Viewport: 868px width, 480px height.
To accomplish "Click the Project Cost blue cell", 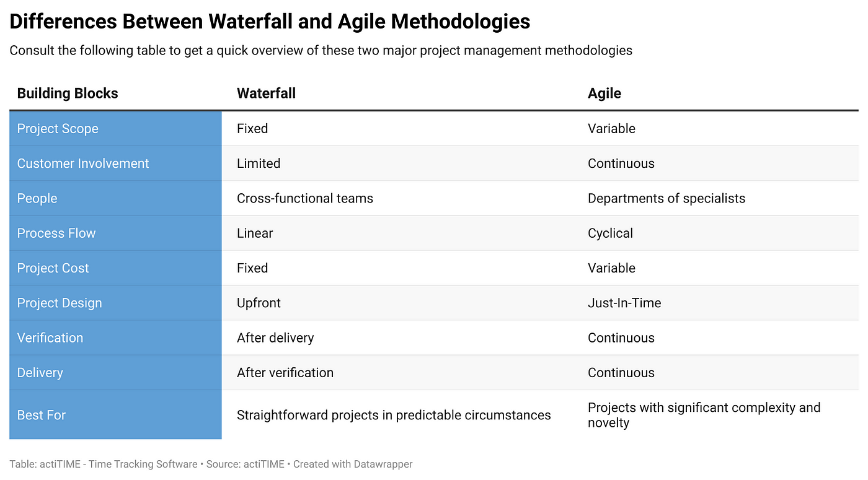I will tap(115, 268).
